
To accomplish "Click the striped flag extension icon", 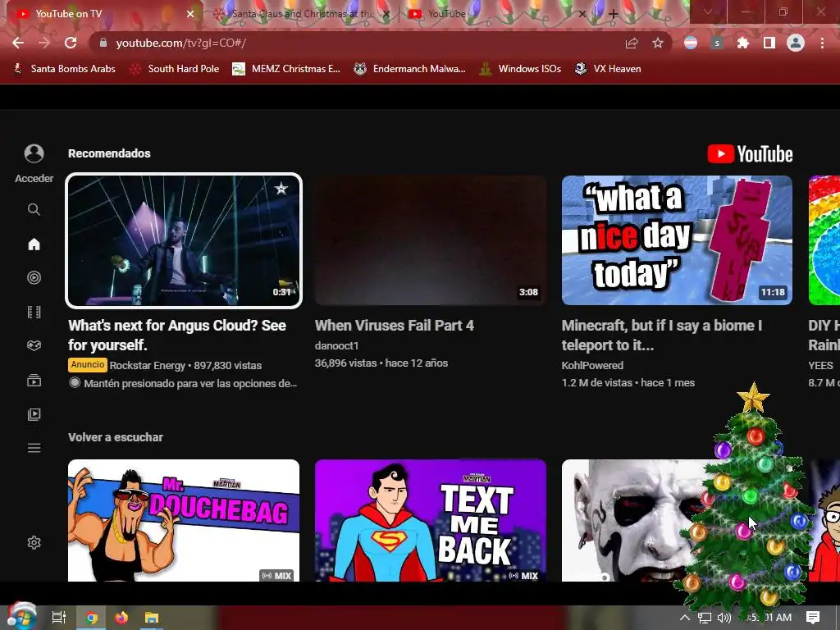I will (691, 43).
